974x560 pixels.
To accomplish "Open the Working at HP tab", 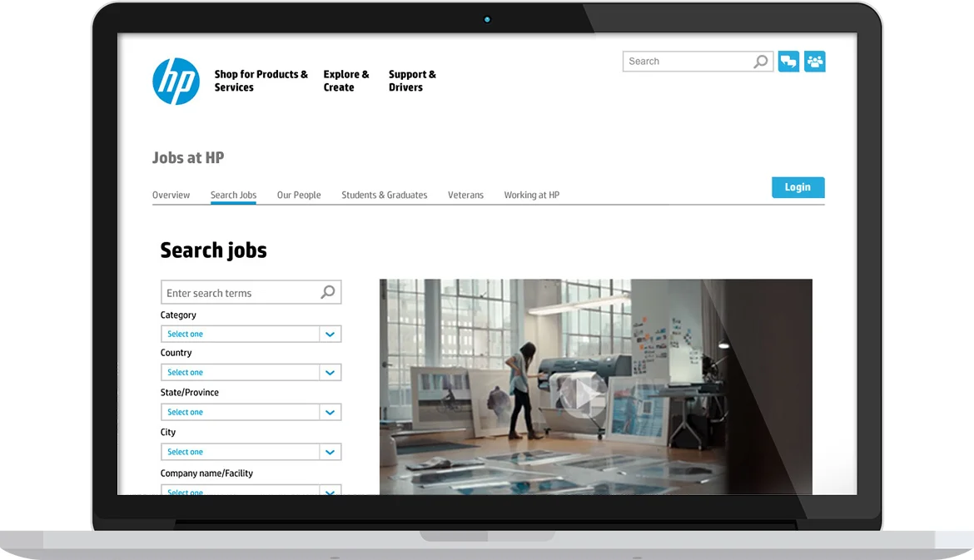I will coord(532,195).
